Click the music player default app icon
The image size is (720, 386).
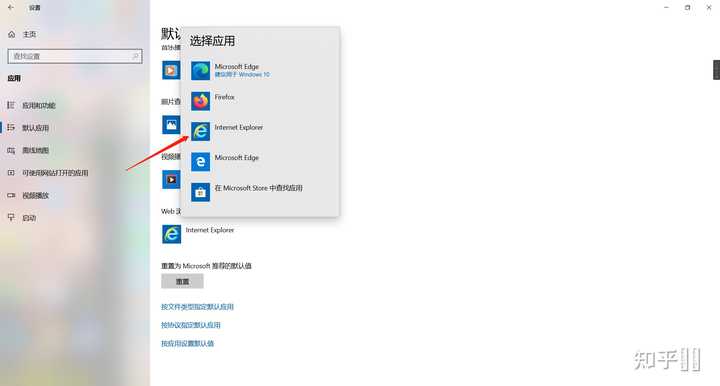(171, 70)
